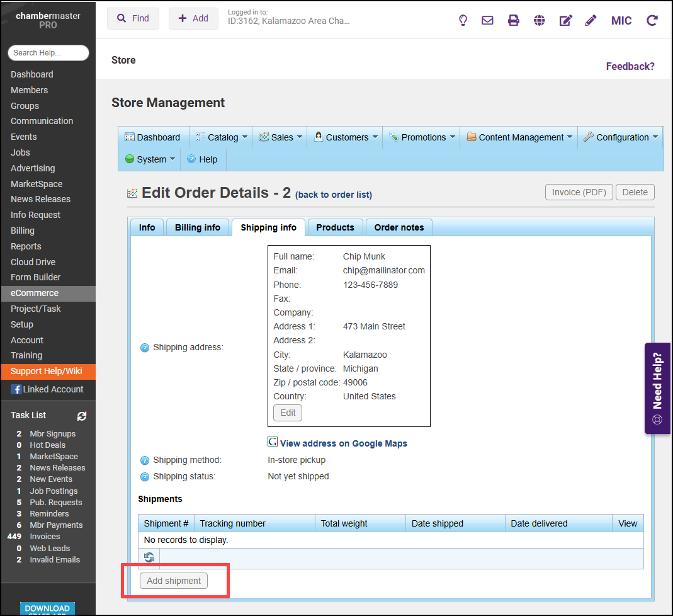Switch to the Billing info tab
This screenshot has width=673, height=616.
(198, 227)
